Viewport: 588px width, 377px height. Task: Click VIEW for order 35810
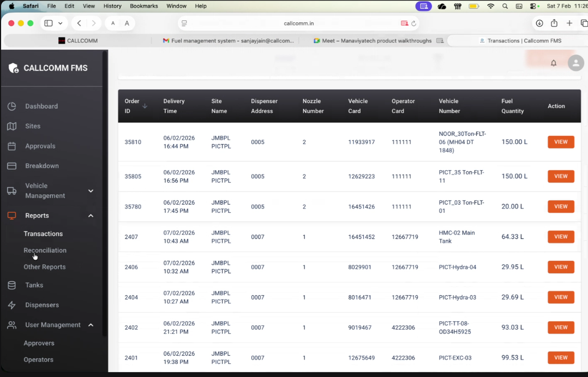pos(561,142)
